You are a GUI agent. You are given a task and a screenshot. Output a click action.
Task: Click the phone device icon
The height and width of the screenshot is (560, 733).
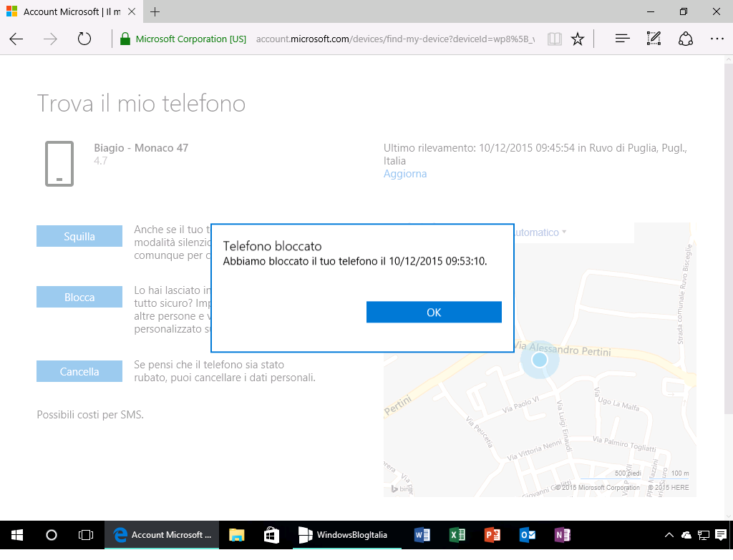click(x=59, y=164)
